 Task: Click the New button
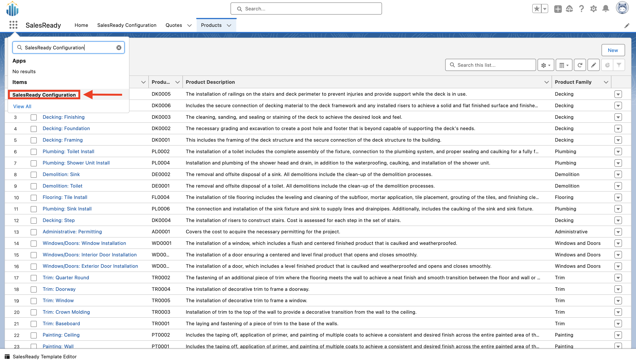[x=613, y=50]
